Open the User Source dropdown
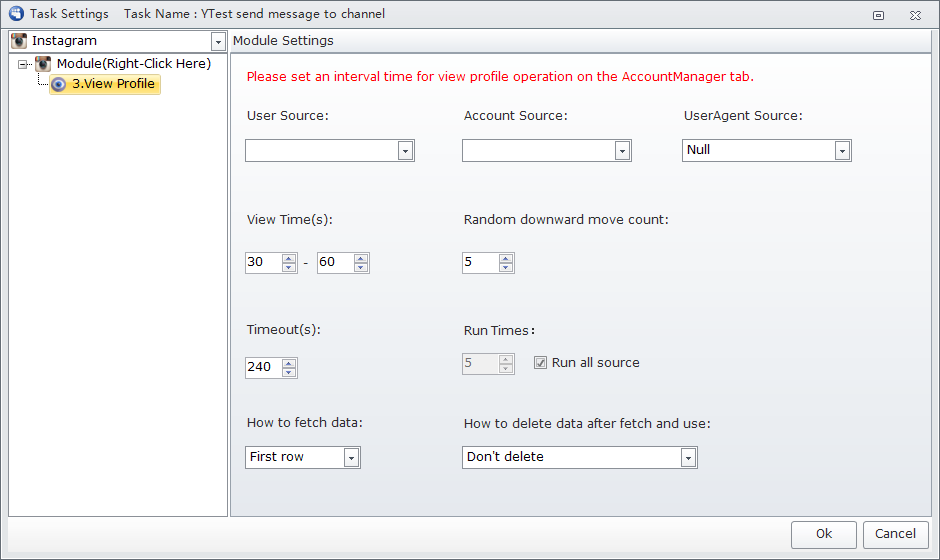The width and height of the screenshot is (940, 560). [405, 151]
